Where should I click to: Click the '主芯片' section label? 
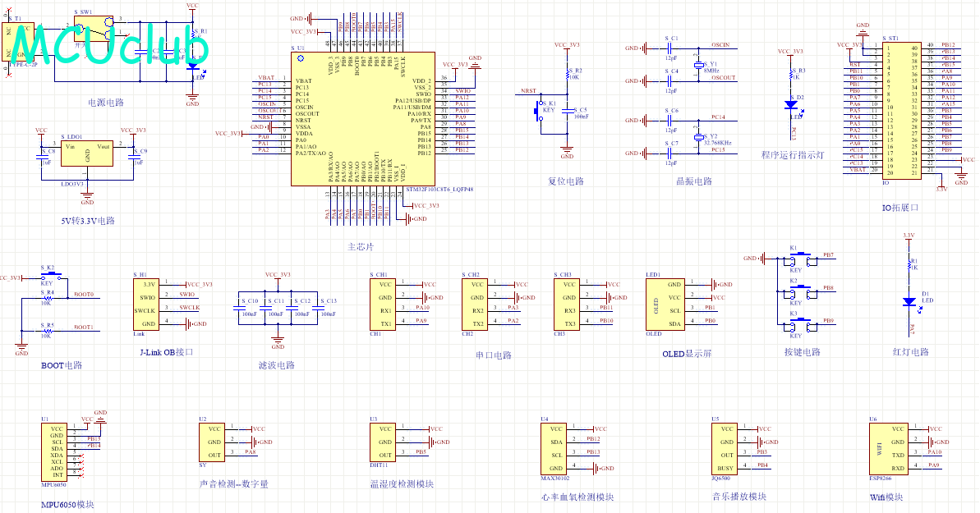coord(361,247)
